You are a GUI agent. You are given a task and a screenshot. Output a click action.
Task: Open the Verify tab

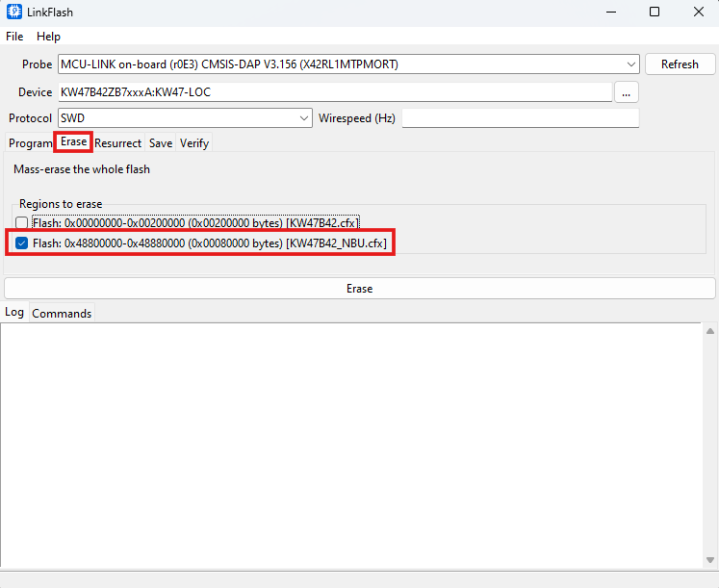click(x=194, y=143)
